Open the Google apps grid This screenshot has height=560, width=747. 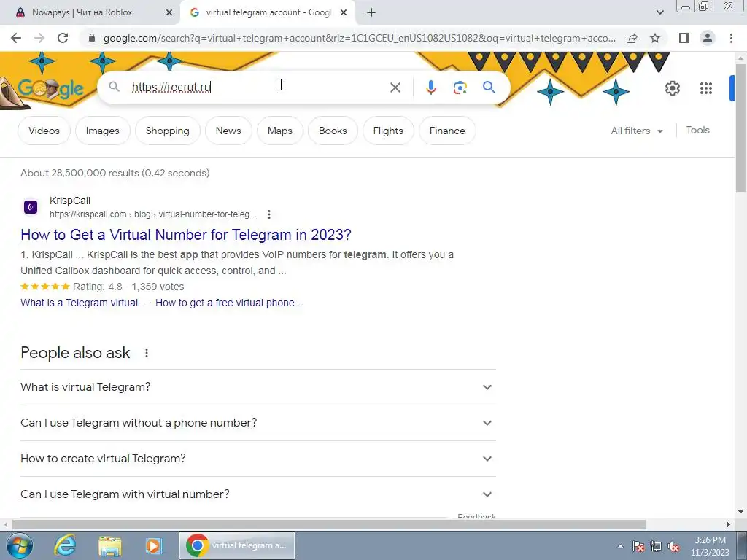(x=706, y=88)
